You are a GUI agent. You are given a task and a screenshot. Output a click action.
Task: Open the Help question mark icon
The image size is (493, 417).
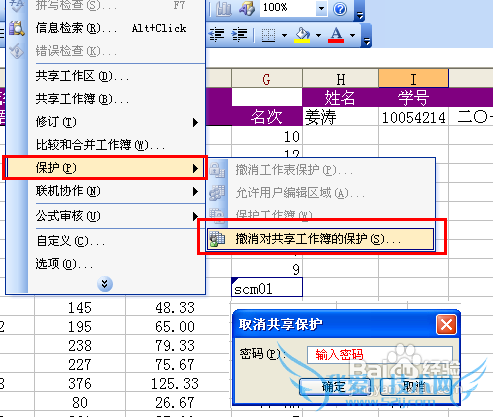[340, 9]
